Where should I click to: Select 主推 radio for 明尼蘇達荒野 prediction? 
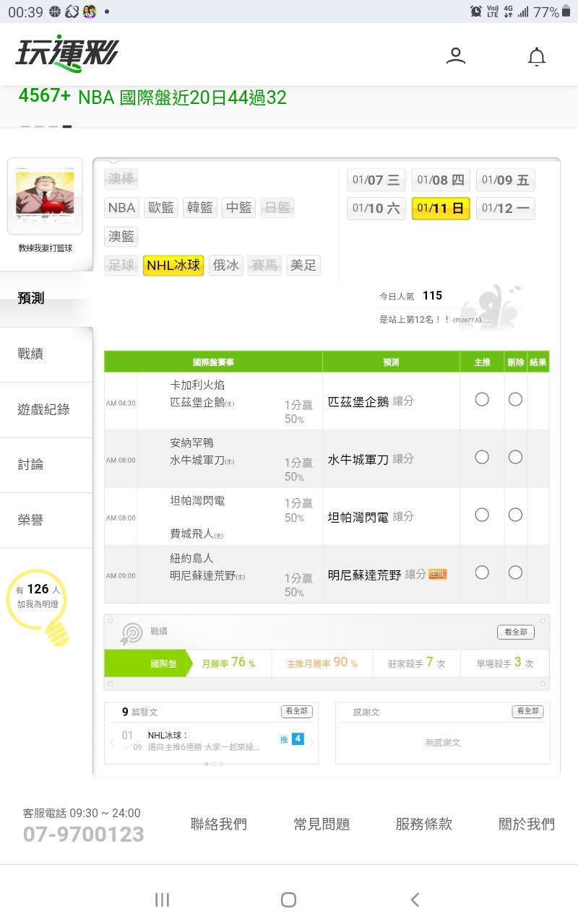tap(482, 572)
